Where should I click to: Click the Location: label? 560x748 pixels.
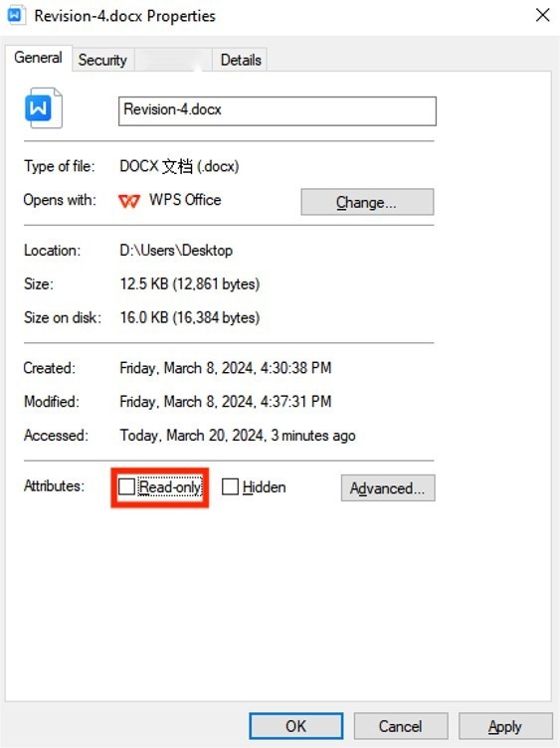(x=52, y=251)
